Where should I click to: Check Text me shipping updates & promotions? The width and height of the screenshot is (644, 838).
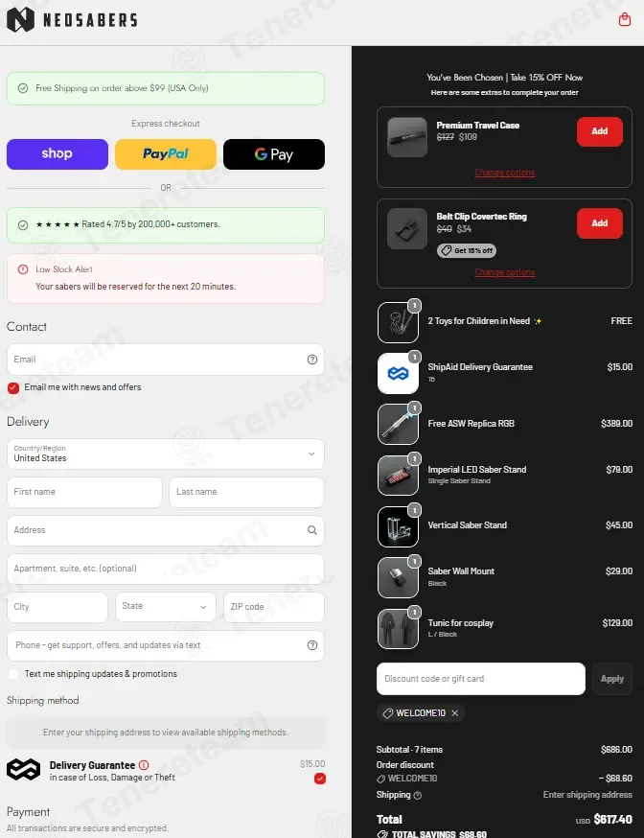[x=13, y=674]
